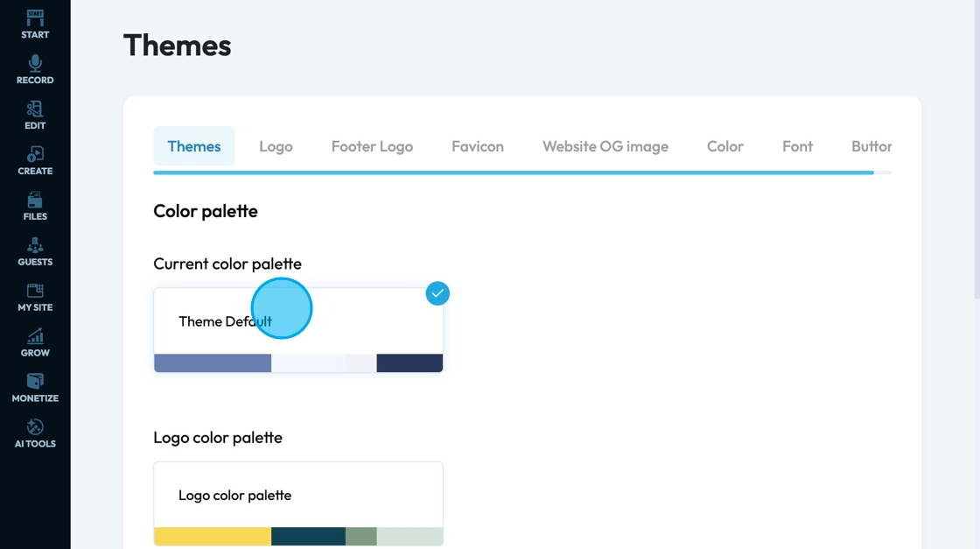Viewport: 980px width, 549px height.
Task: Click the dark navy swatch in Theme Default
Action: [409, 363]
